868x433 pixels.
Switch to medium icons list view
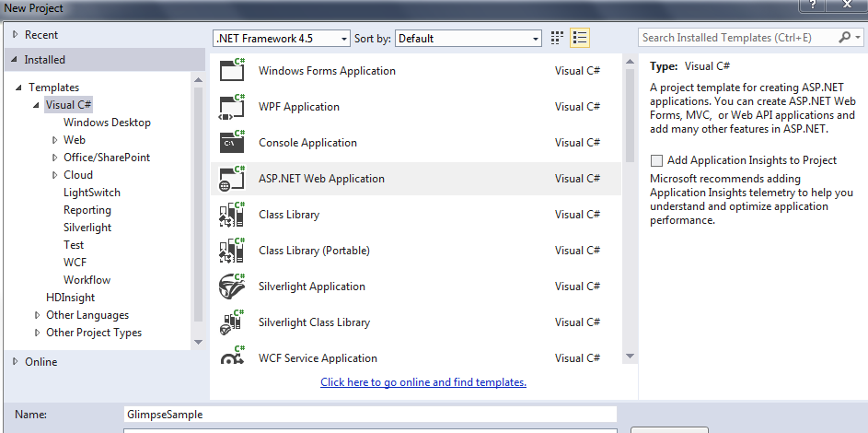tap(580, 38)
